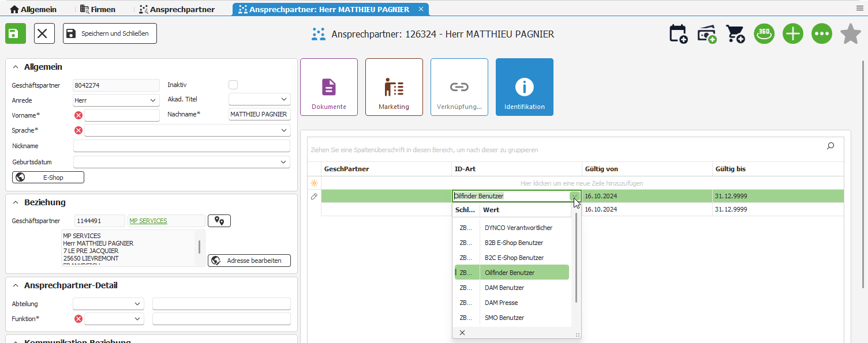
Task: Open the Dokumente tile
Action: (329, 87)
